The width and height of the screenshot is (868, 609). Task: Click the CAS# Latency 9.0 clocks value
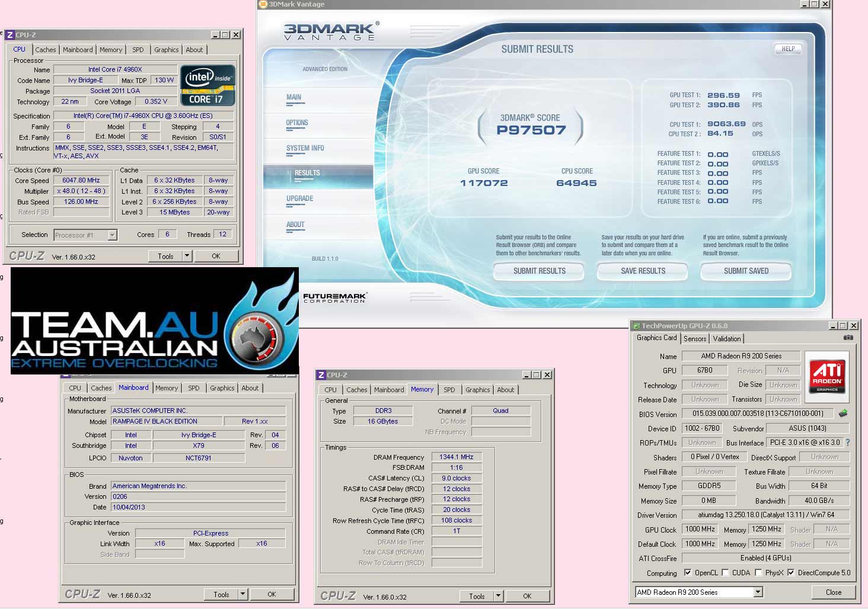tap(457, 478)
